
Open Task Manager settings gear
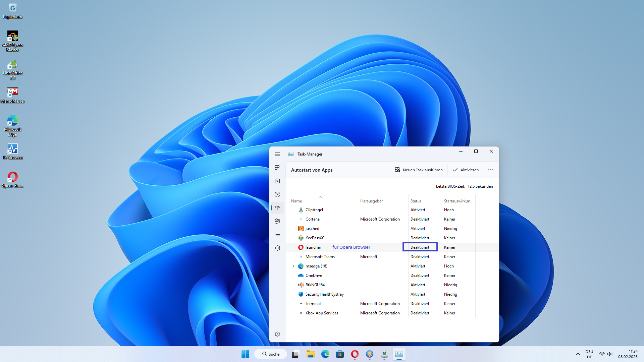coord(277,334)
